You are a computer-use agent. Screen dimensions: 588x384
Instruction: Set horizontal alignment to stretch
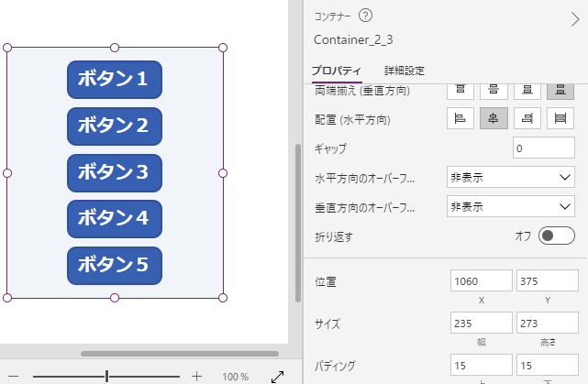pos(560,118)
